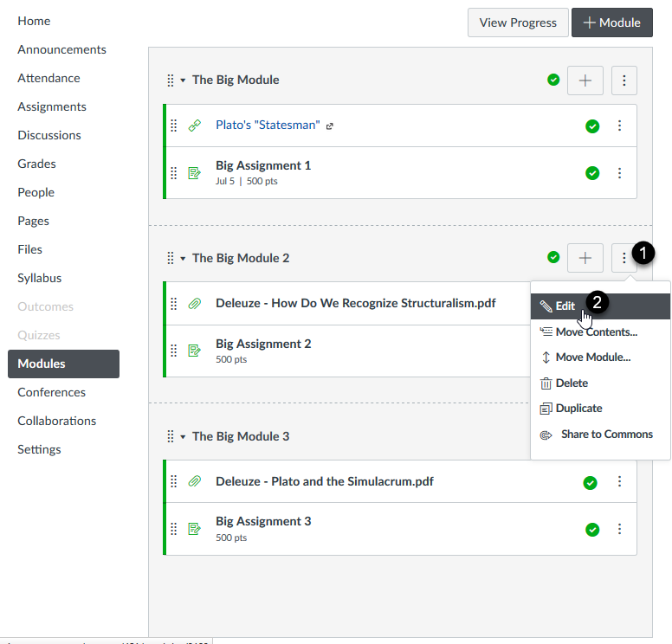The image size is (672, 644).
Task: Select Duplicate in the module menu
Action: [x=578, y=409]
